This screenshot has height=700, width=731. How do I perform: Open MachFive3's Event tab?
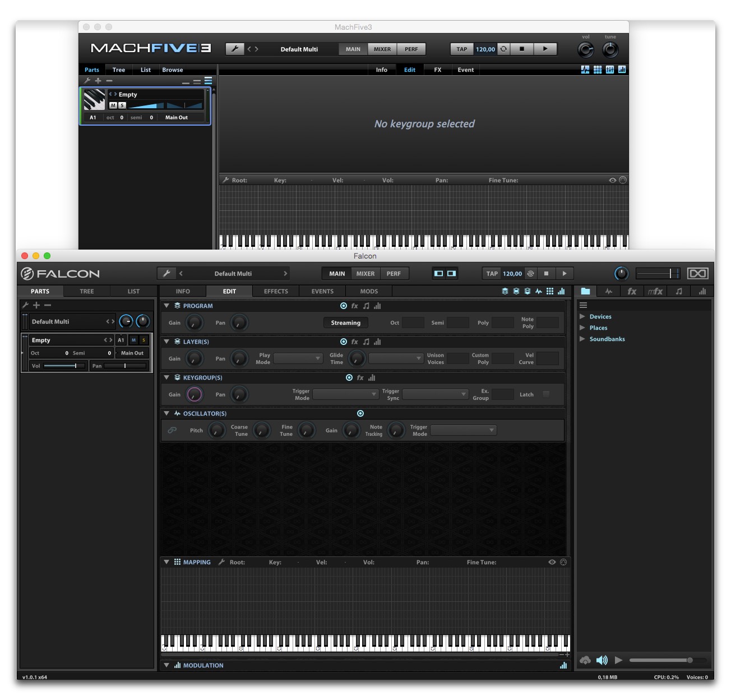tap(466, 70)
